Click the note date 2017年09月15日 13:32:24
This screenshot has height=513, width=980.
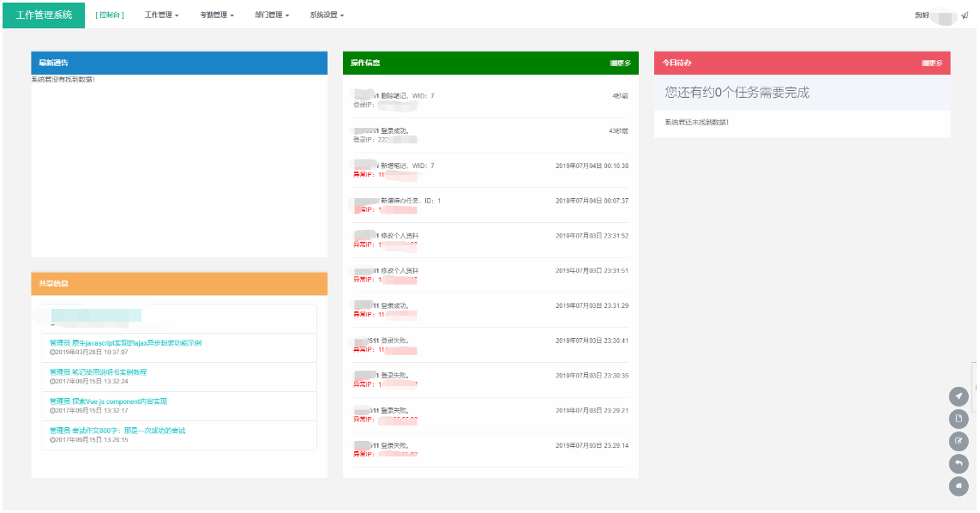pos(89,382)
